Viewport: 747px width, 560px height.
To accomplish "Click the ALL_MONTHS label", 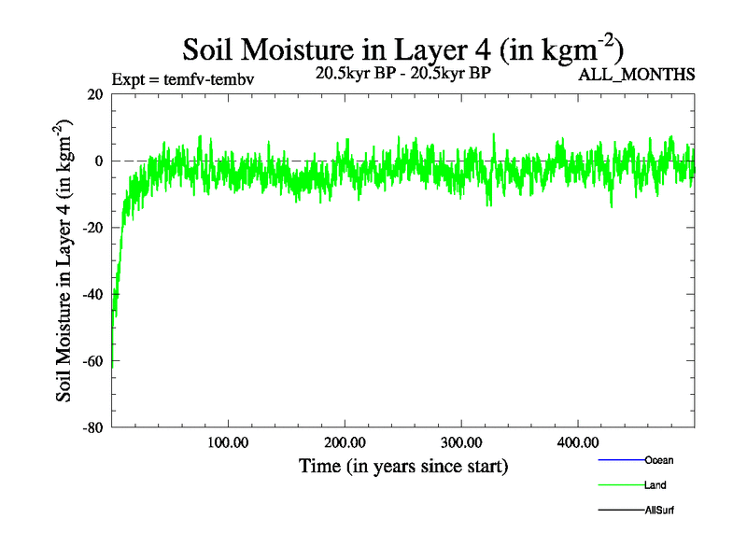I will point(638,76).
